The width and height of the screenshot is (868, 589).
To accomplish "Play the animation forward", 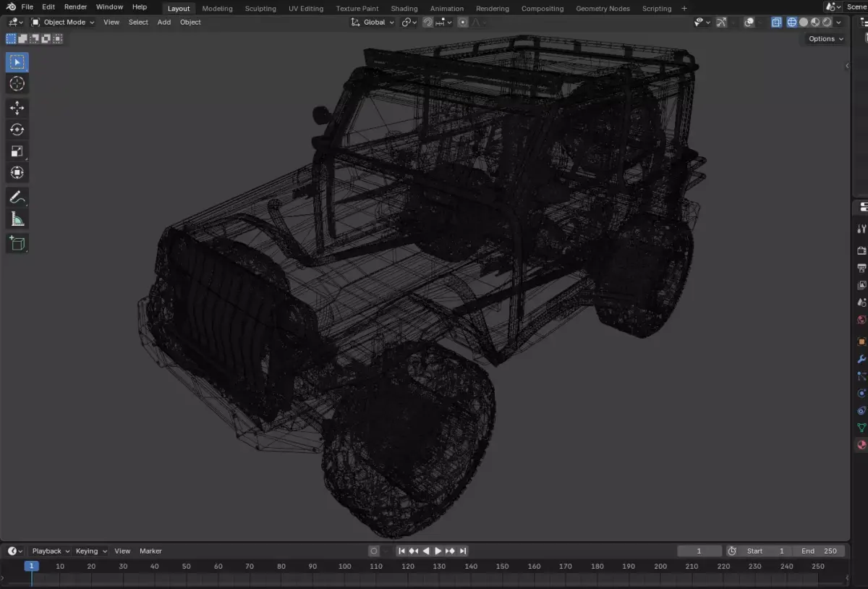I will [438, 551].
